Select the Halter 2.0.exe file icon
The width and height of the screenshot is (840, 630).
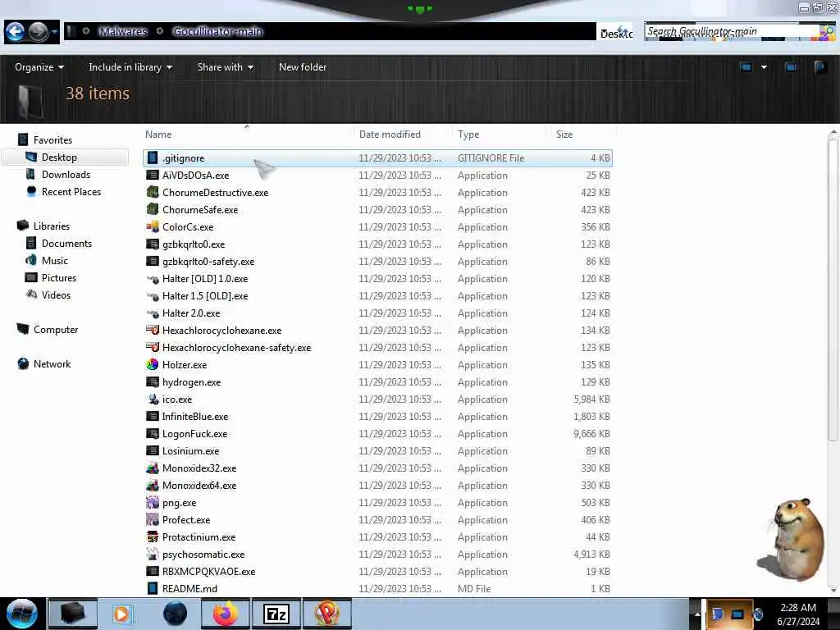[153, 313]
